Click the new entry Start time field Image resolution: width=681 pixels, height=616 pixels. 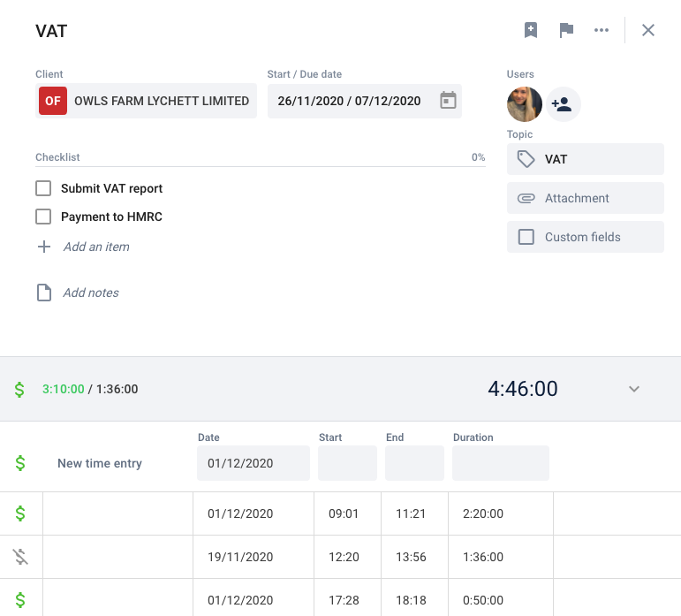pos(347,463)
